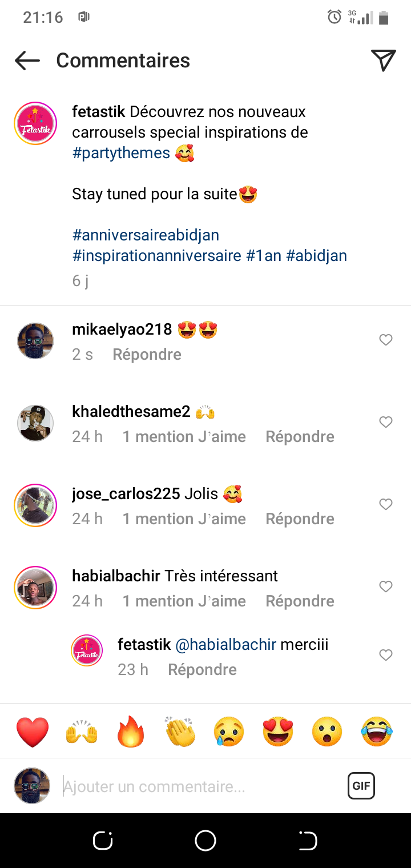Open the GIF picker
Screen dimensions: 411x868
click(x=361, y=786)
